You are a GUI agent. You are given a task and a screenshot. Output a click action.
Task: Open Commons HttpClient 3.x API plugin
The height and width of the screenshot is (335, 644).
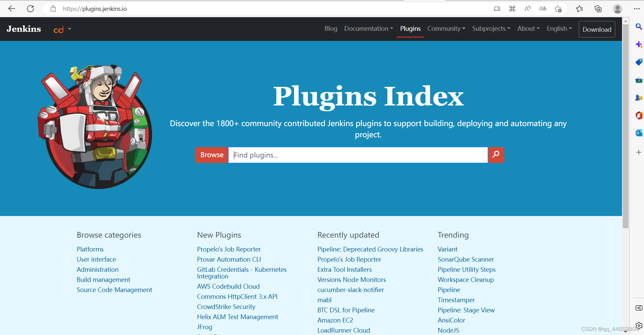coord(237,296)
